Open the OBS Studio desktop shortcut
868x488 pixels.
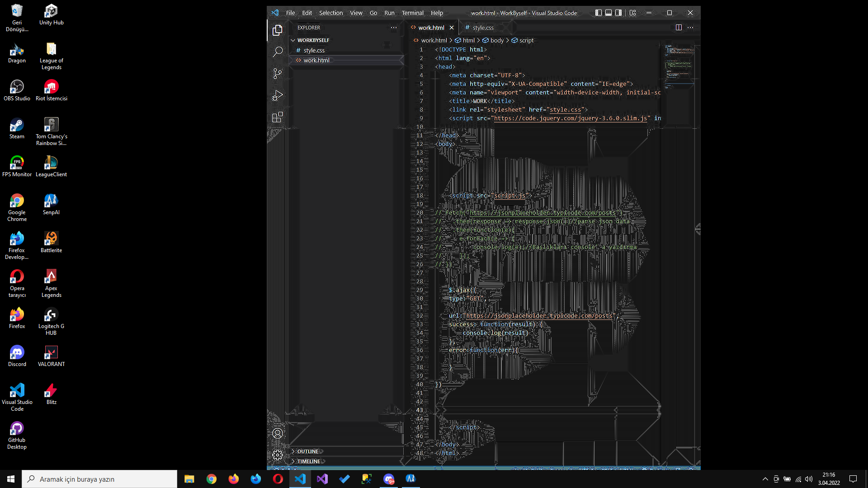click(x=17, y=91)
